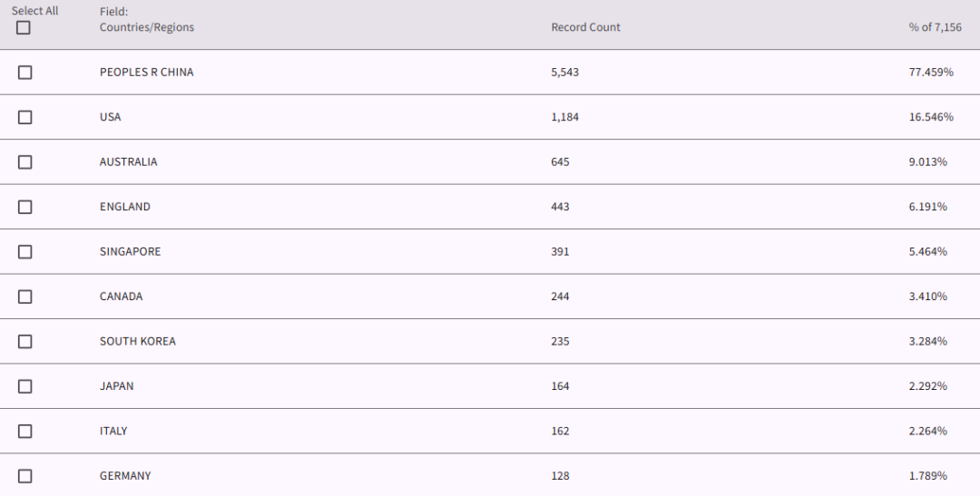The width and height of the screenshot is (980, 496).
Task: Click the SOUTH KOREA row label
Action: tap(138, 342)
